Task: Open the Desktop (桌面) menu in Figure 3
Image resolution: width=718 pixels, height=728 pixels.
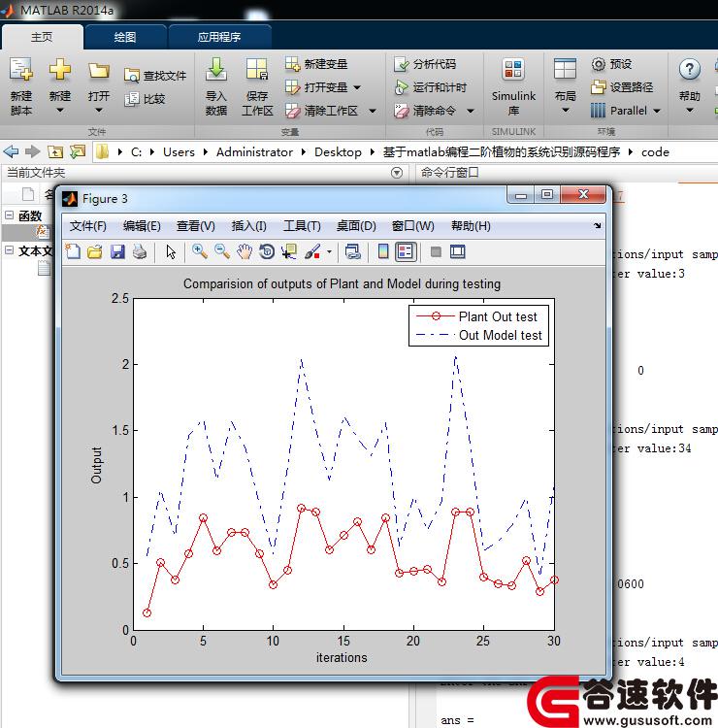Action: coord(356,226)
